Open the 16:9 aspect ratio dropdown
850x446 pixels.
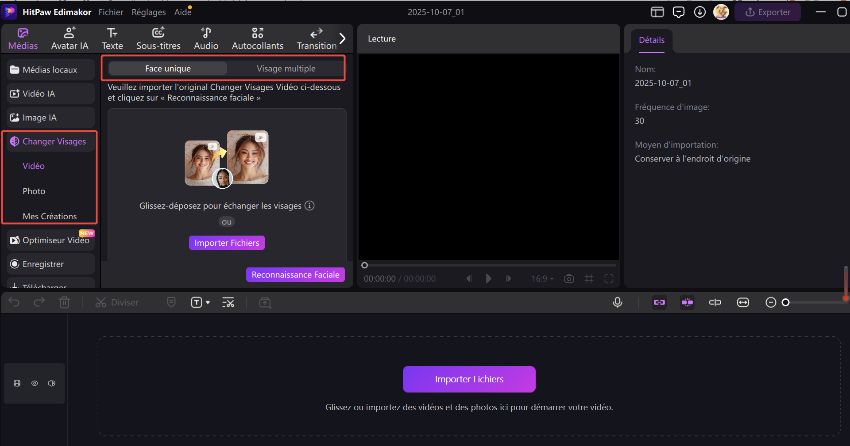(x=540, y=278)
